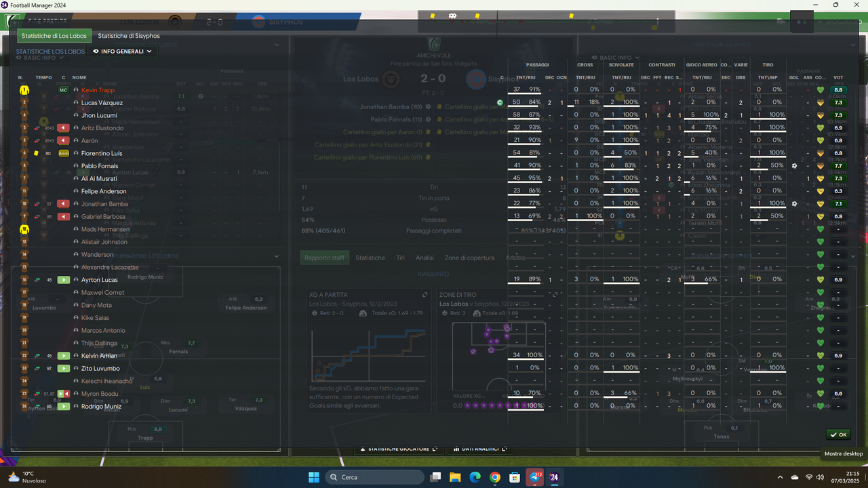This screenshot has height=488, width=868.
Task: Open the Info Generali view dropdown
Action: click(123, 52)
